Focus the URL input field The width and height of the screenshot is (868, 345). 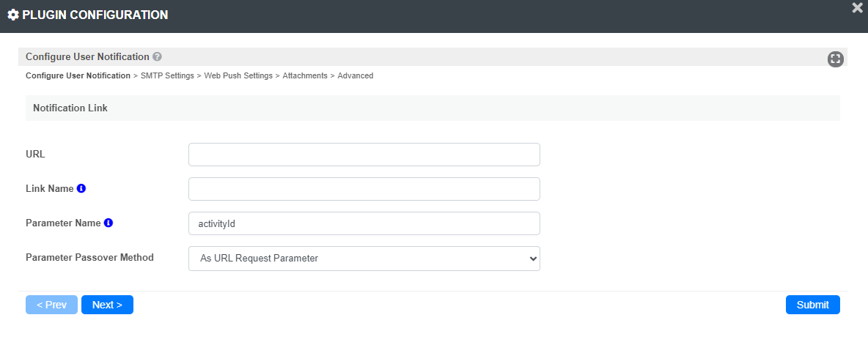click(364, 155)
